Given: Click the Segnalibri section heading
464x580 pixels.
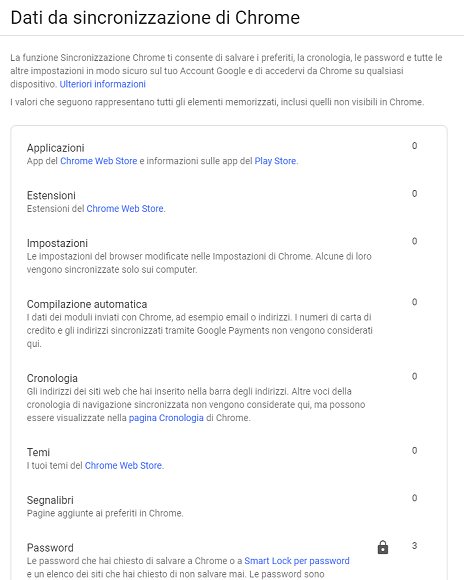Looking at the screenshot, I should (x=50, y=500).
